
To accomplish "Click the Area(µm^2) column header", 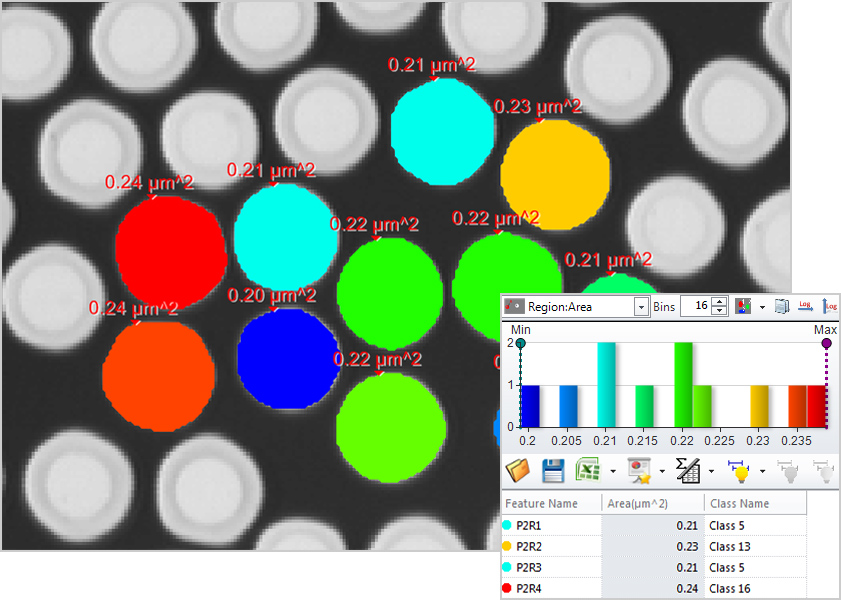I will pos(652,504).
